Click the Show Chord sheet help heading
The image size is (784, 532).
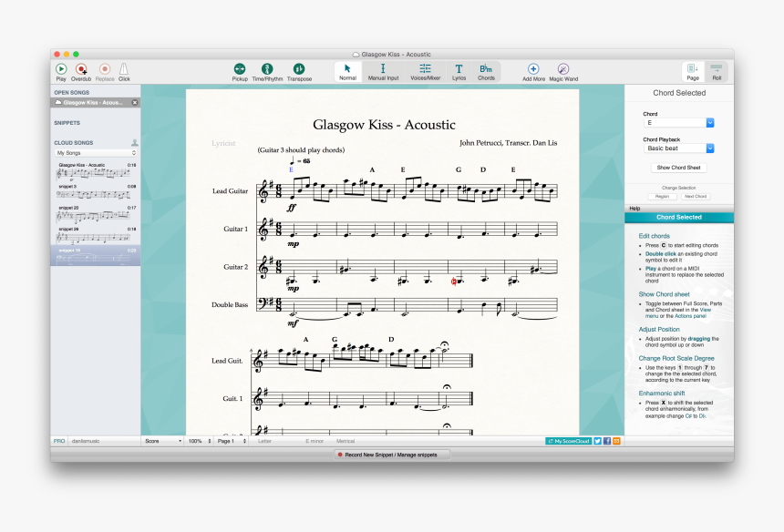(664, 294)
